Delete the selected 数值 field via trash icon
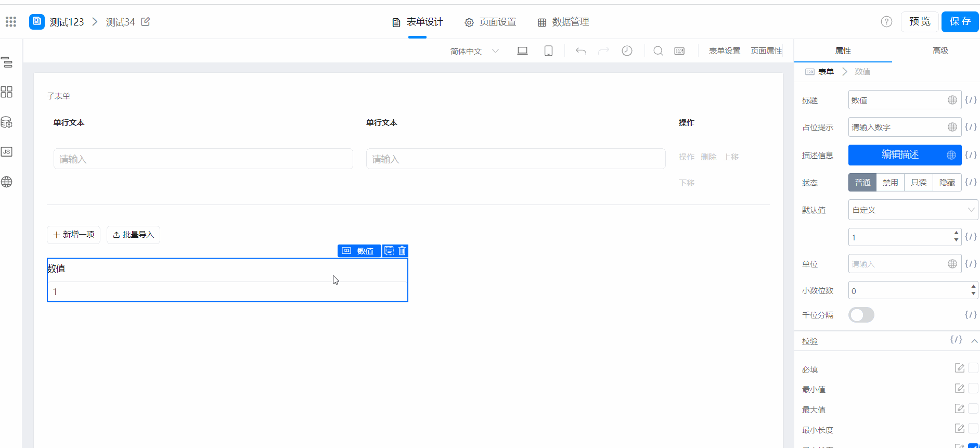The width and height of the screenshot is (980, 448). [402, 251]
